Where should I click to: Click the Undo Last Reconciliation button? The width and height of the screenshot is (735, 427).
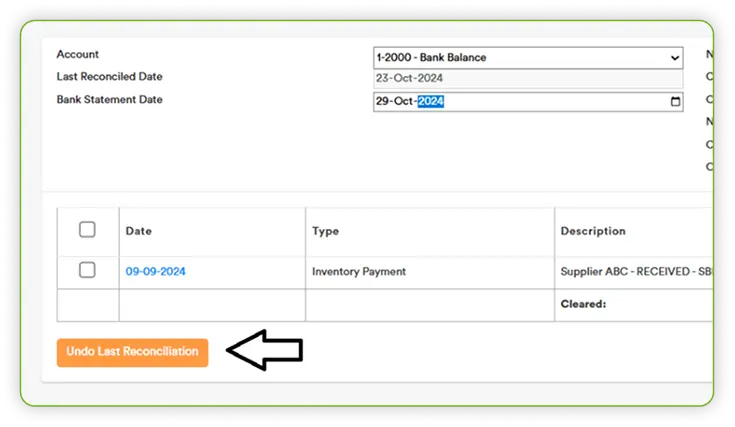[x=132, y=352]
